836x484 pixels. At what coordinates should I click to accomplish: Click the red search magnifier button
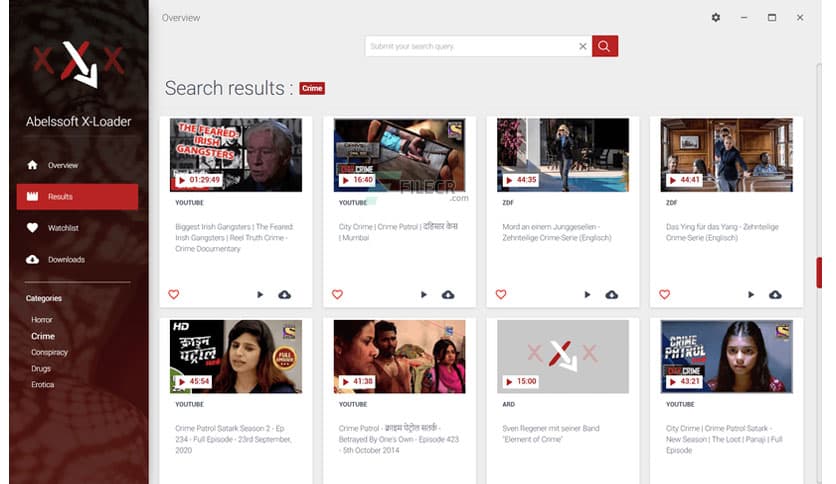604,46
